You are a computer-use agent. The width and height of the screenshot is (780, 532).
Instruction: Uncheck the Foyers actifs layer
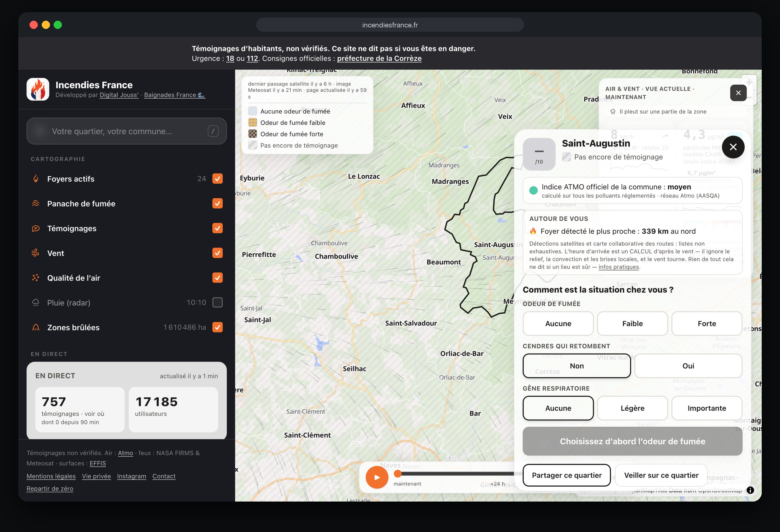tap(218, 179)
